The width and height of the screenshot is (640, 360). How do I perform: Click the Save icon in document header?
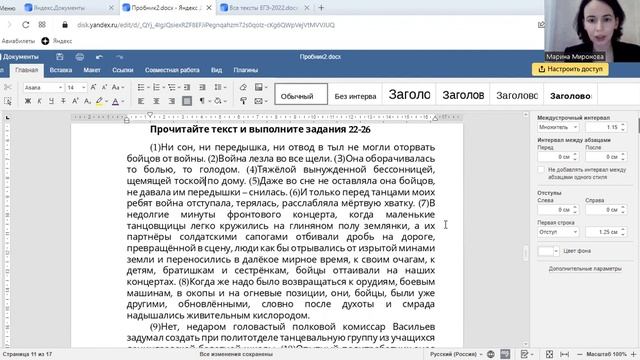[60, 57]
